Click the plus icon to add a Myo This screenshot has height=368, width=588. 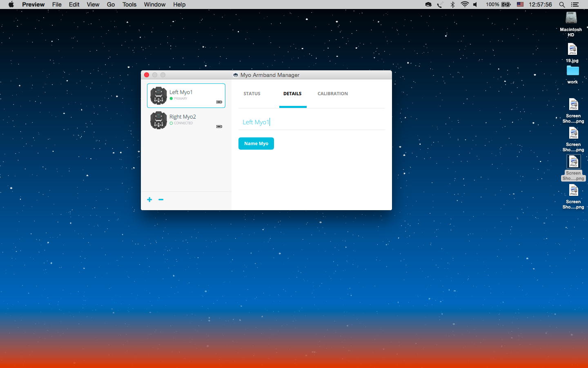pyautogui.click(x=149, y=200)
